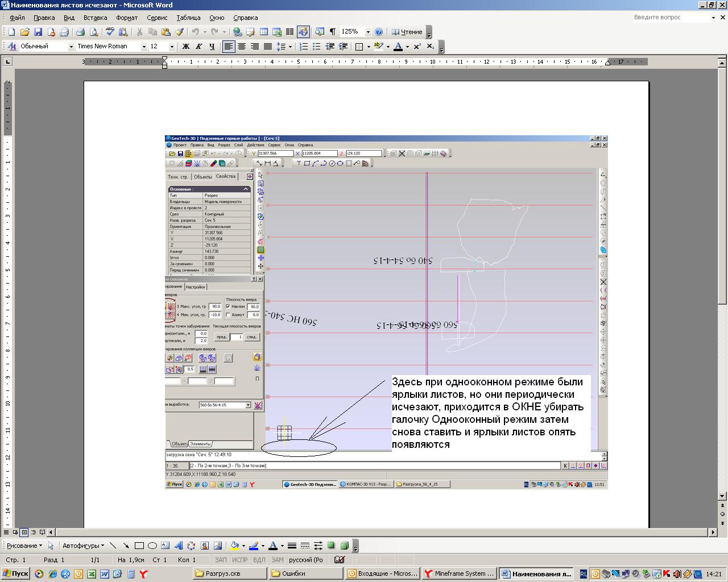The height and width of the screenshot is (582, 728).
Task: Align the text to the right
Action: tap(255, 47)
